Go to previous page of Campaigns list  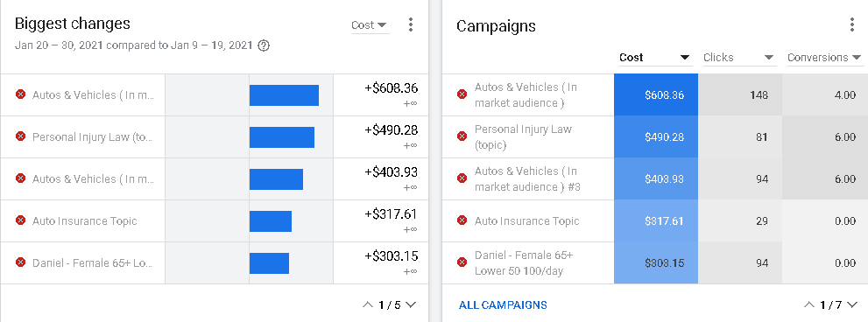click(808, 304)
